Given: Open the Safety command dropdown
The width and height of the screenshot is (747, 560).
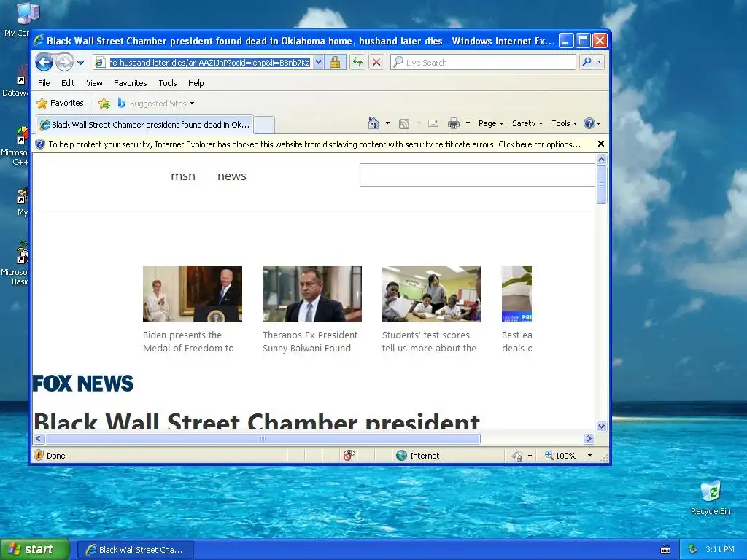Looking at the screenshot, I should (x=527, y=123).
